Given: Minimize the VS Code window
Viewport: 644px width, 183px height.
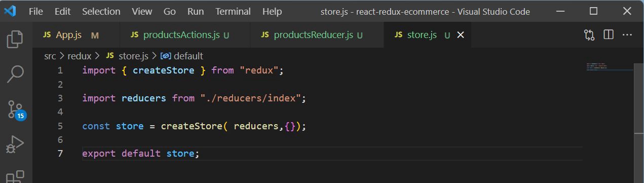Looking at the screenshot, I should click(560, 11).
